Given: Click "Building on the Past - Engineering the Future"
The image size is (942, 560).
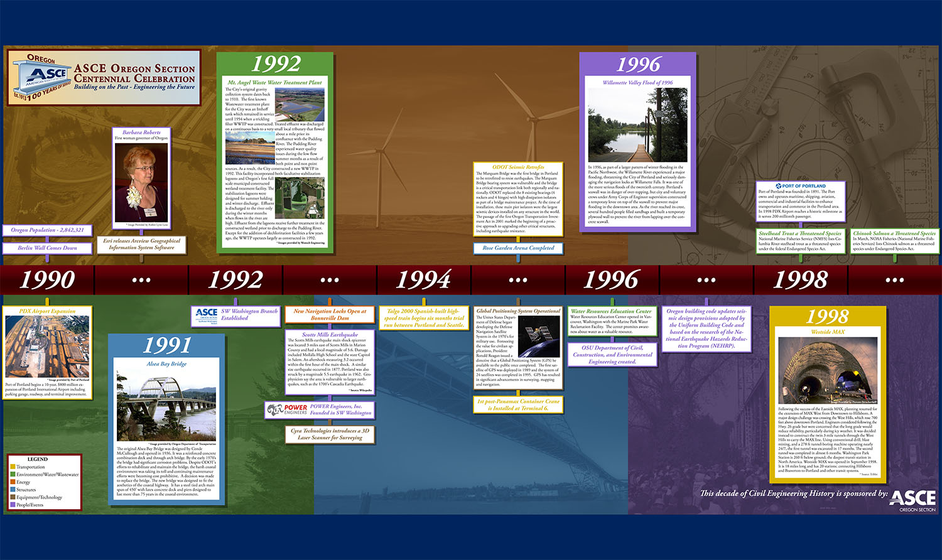Looking at the screenshot, I should coord(134,87).
